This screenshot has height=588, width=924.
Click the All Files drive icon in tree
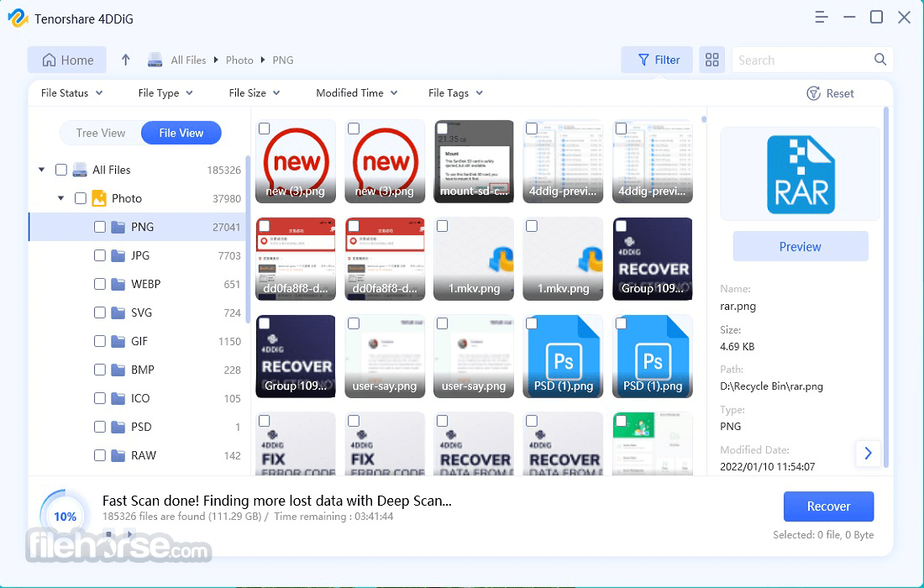pos(80,170)
